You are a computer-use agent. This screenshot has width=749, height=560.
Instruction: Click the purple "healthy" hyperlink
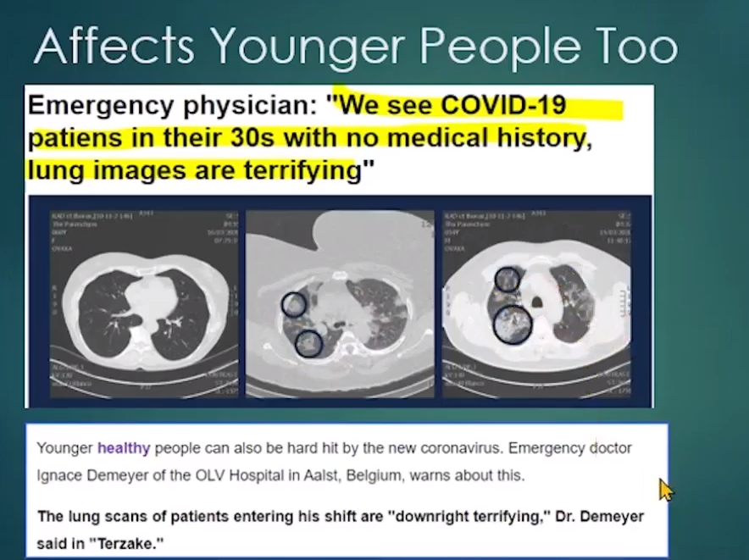point(125,447)
